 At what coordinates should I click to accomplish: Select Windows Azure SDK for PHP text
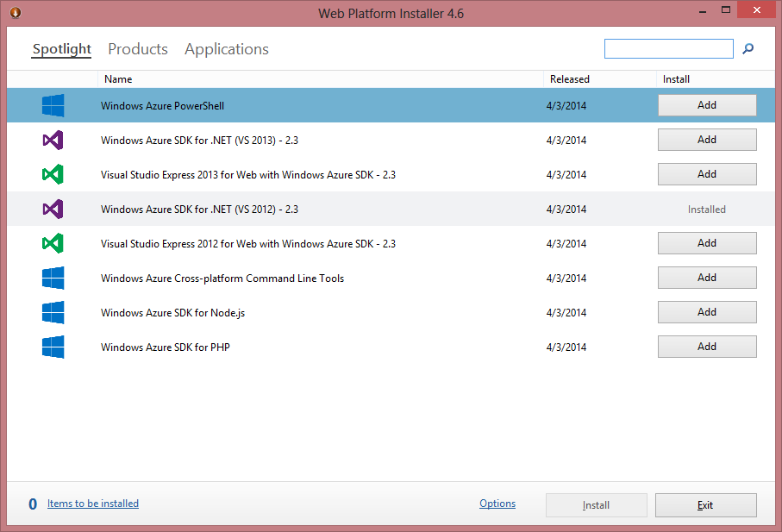point(165,347)
